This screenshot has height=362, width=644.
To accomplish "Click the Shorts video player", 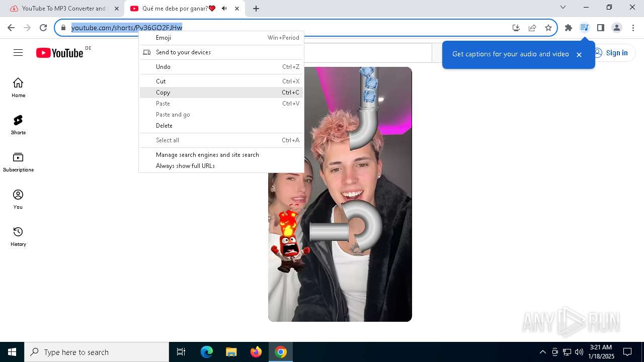I will (x=340, y=194).
